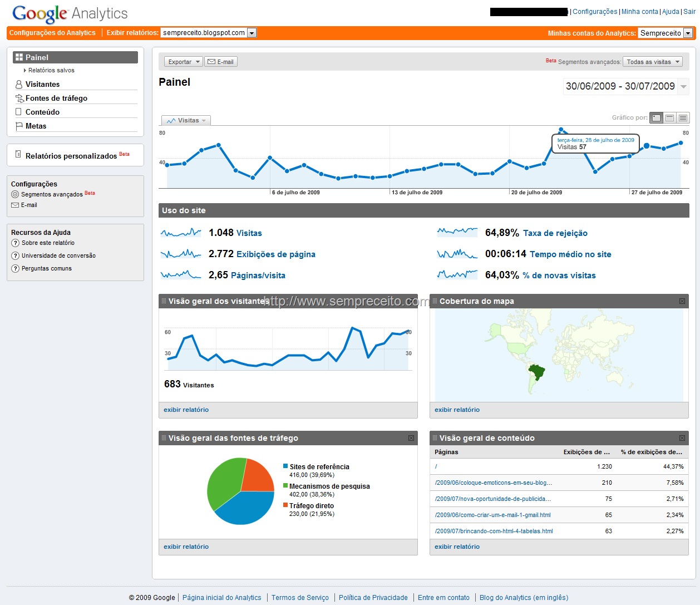The image size is (700, 605).
Task: Click Taxa de rejeição link
Action: click(555, 233)
